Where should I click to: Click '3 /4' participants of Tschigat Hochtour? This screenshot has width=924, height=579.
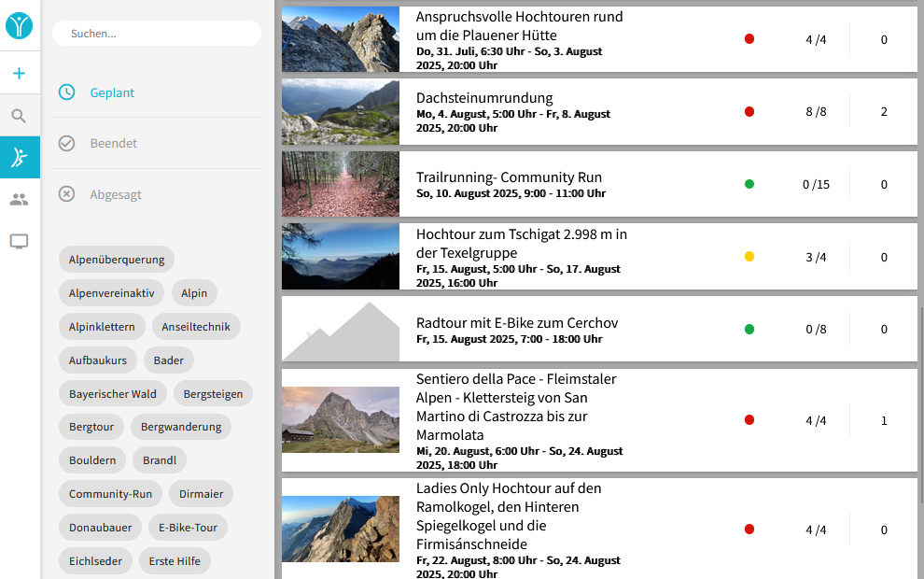point(816,257)
